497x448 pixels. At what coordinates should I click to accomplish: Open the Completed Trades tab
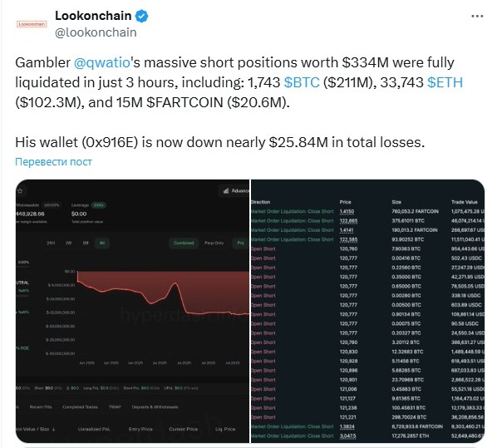80,406
